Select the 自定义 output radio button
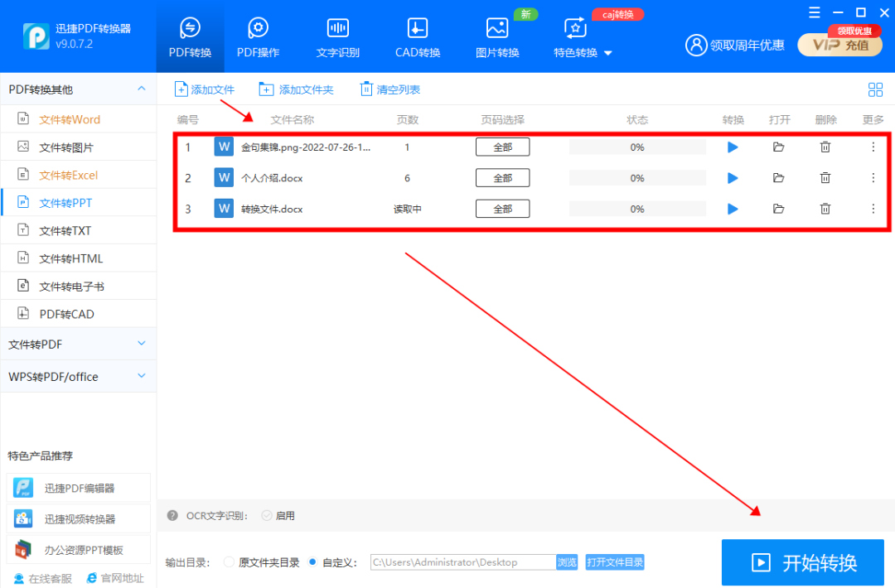 point(312,562)
